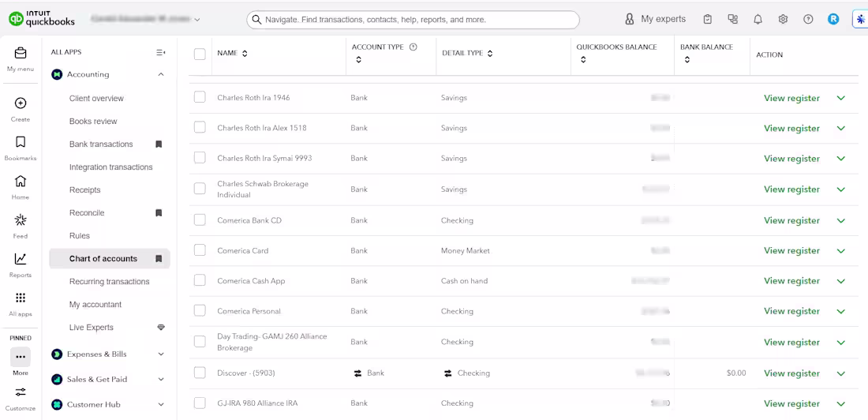View register for Comerica Cash App
This screenshot has height=420, width=868.
(x=791, y=281)
